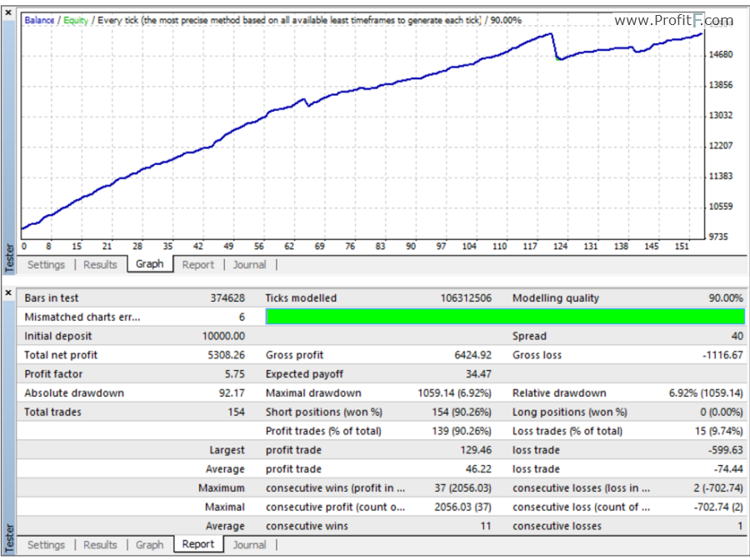Viewport: 750px width, 560px height.
Task: Click Expected payoff value 34.47
Action: [478, 374]
